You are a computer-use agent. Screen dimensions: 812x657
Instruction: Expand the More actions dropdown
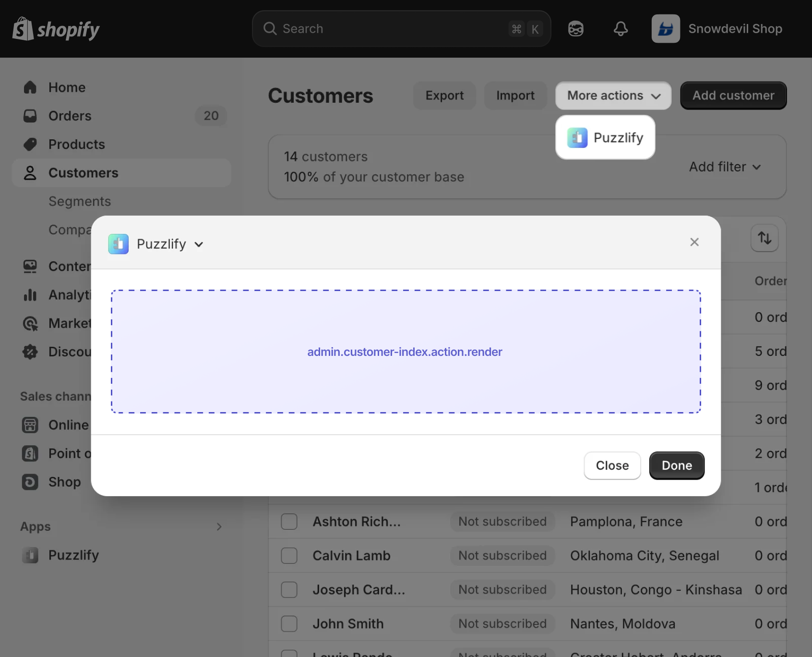point(613,96)
